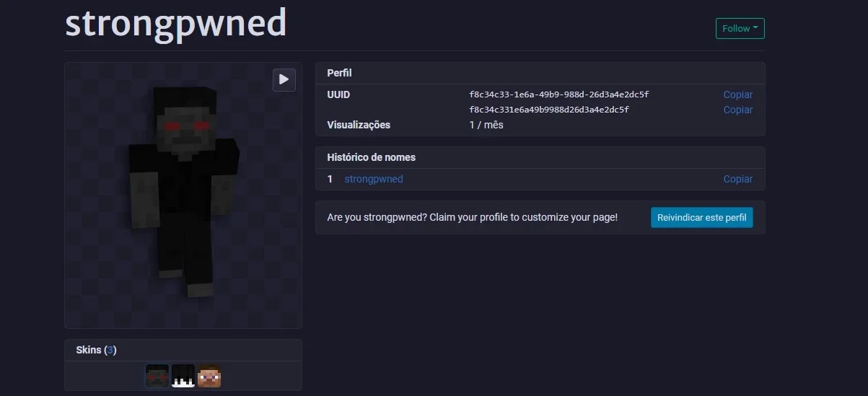Copy the name strongpwned from name history

(x=737, y=179)
